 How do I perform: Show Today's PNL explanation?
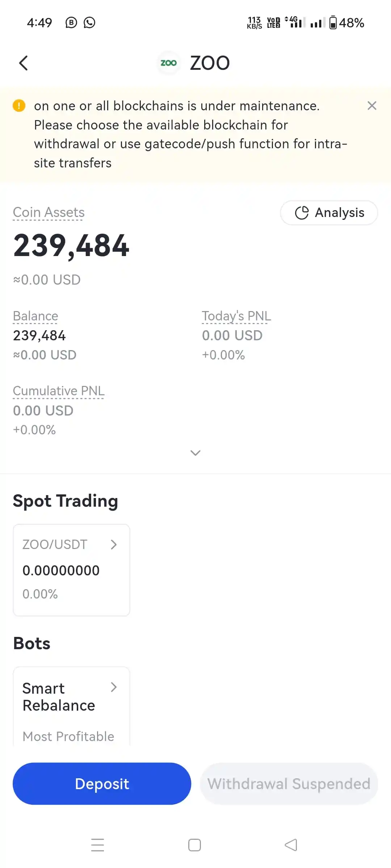point(236,316)
